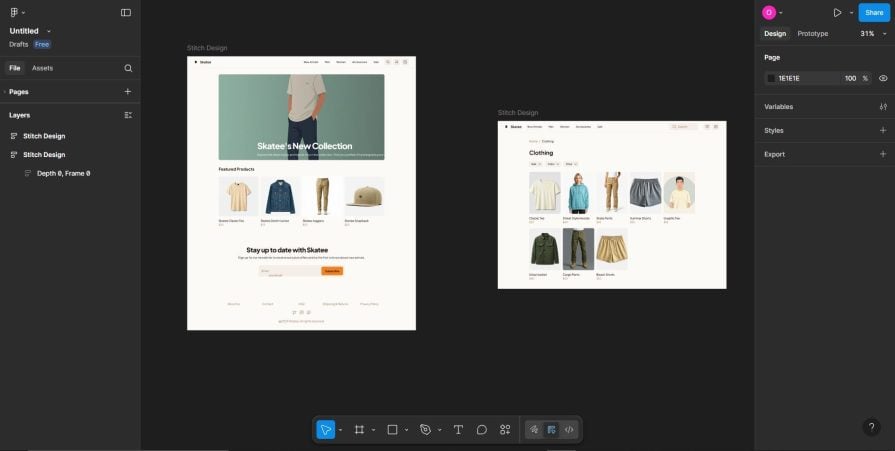
Task: Switch to Dev Mode code icon
Action: tap(569, 429)
